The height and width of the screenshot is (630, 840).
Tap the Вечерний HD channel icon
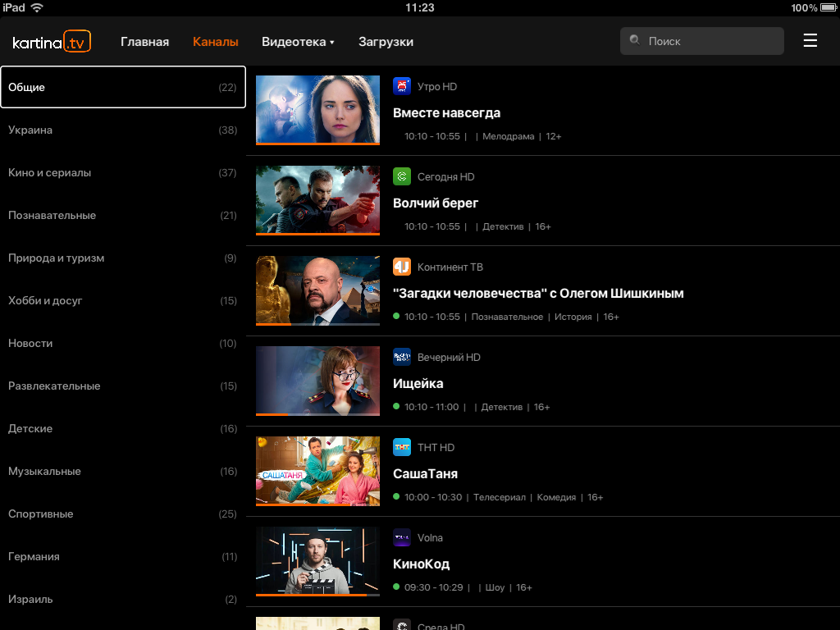[x=402, y=357]
